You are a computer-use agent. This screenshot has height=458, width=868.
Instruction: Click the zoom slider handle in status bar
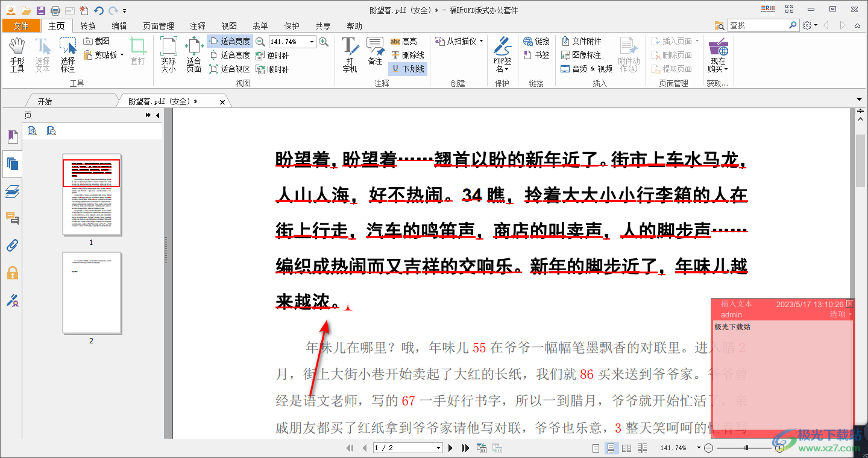click(746, 448)
